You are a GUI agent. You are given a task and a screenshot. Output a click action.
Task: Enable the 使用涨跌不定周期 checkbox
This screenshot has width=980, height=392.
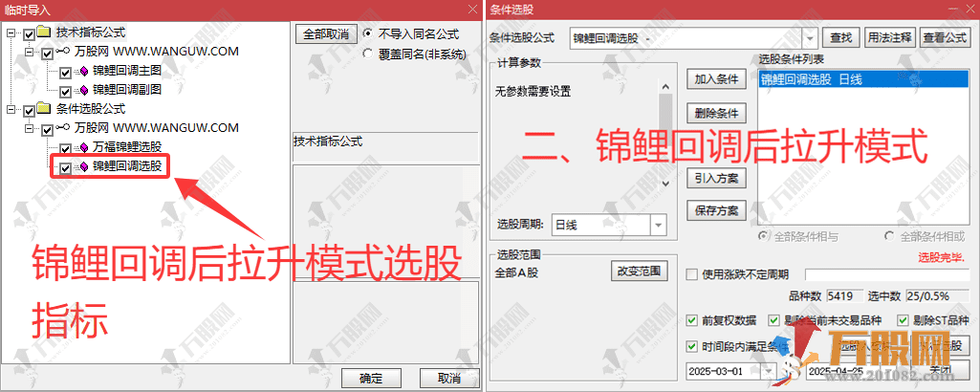692,274
